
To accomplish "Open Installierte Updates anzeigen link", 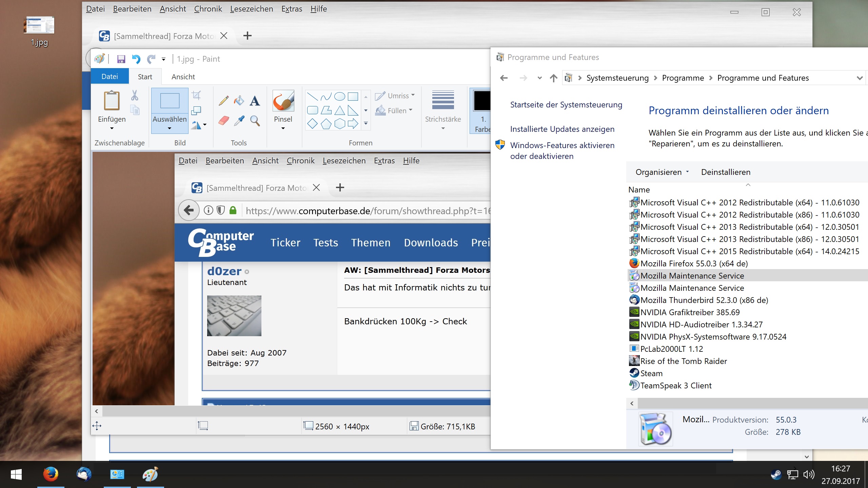I will (x=562, y=129).
